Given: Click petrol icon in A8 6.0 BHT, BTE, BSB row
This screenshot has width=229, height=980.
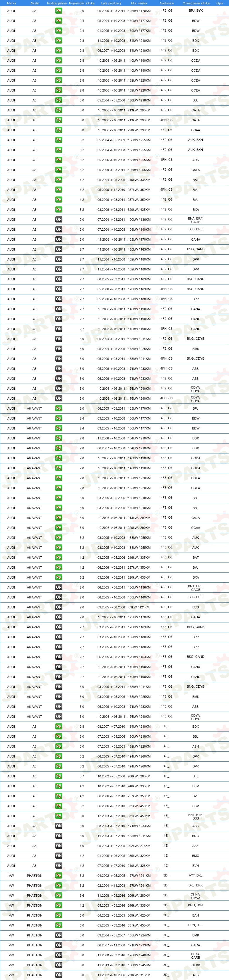Looking at the screenshot, I should [59, 816].
